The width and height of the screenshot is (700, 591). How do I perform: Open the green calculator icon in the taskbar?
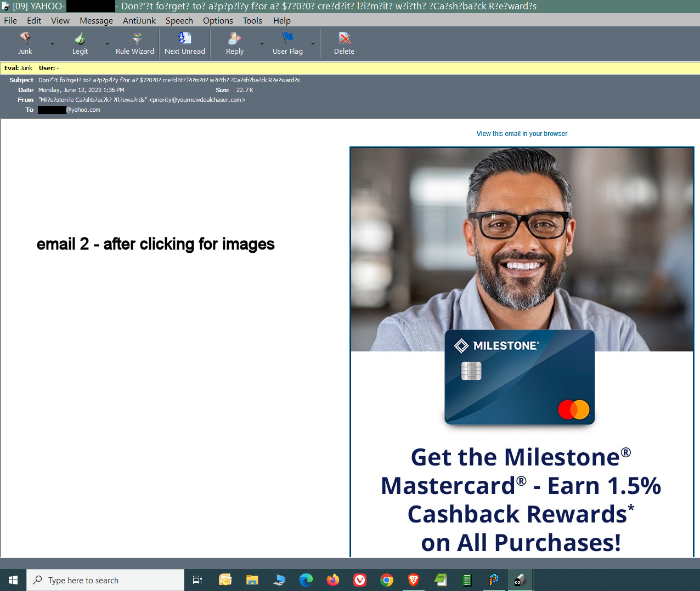pyautogui.click(x=467, y=580)
